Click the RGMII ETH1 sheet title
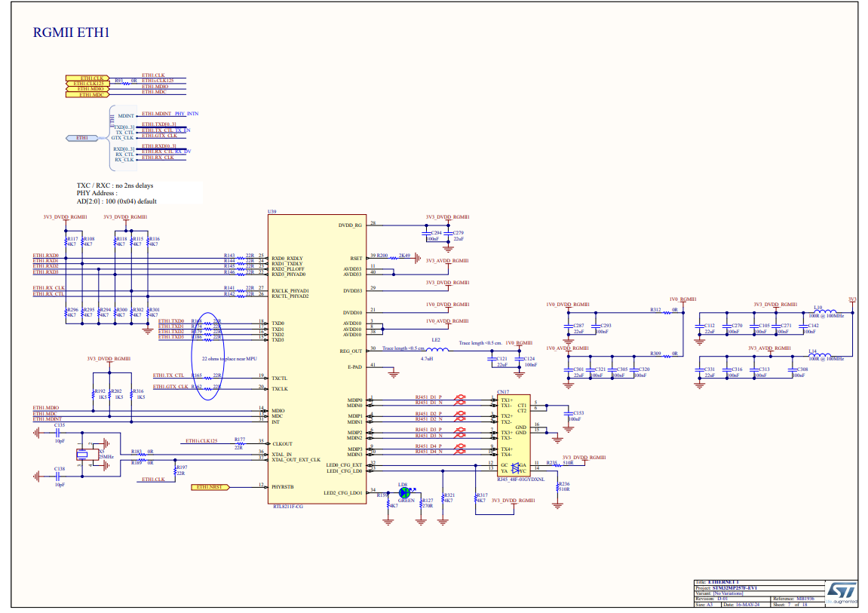Screen dimensions: 868x613 click(x=71, y=32)
